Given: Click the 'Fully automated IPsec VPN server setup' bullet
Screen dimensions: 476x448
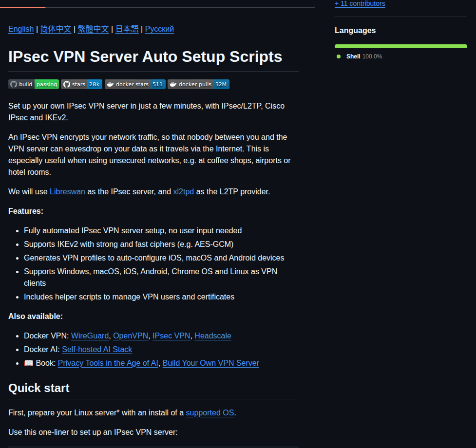Looking at the screenshot, I should pos(133,231).
